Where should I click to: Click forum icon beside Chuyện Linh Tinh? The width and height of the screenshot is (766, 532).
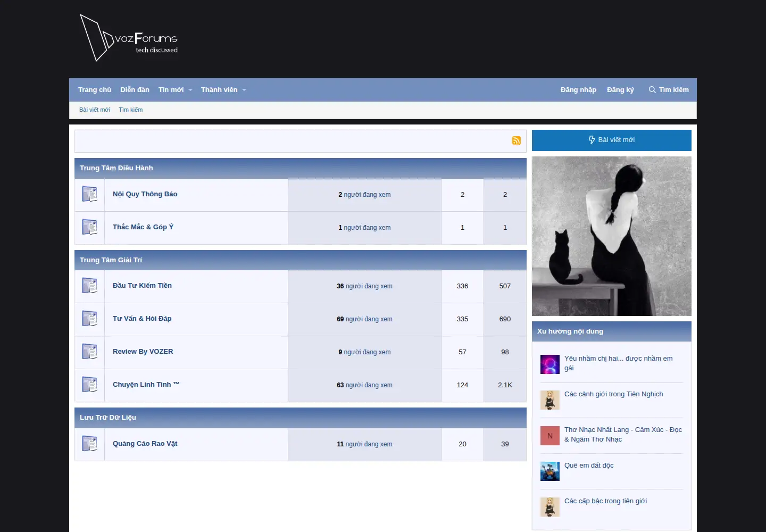point(89,385)
